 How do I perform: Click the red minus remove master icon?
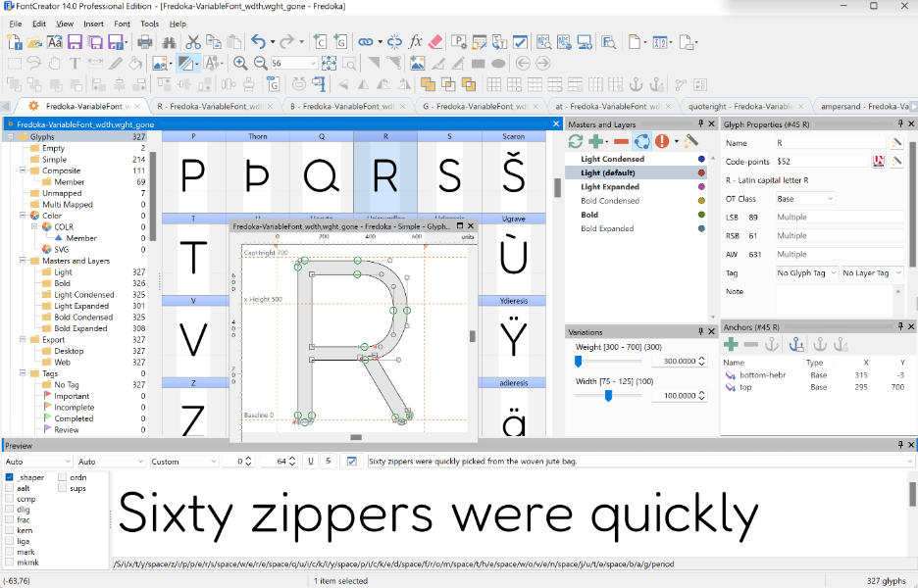[x=620, y=141]
